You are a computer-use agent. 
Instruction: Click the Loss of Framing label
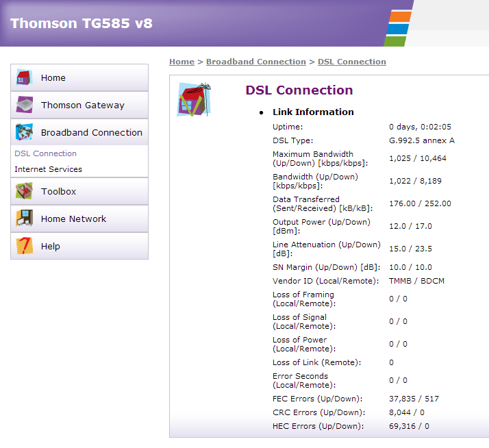[304, 299]
